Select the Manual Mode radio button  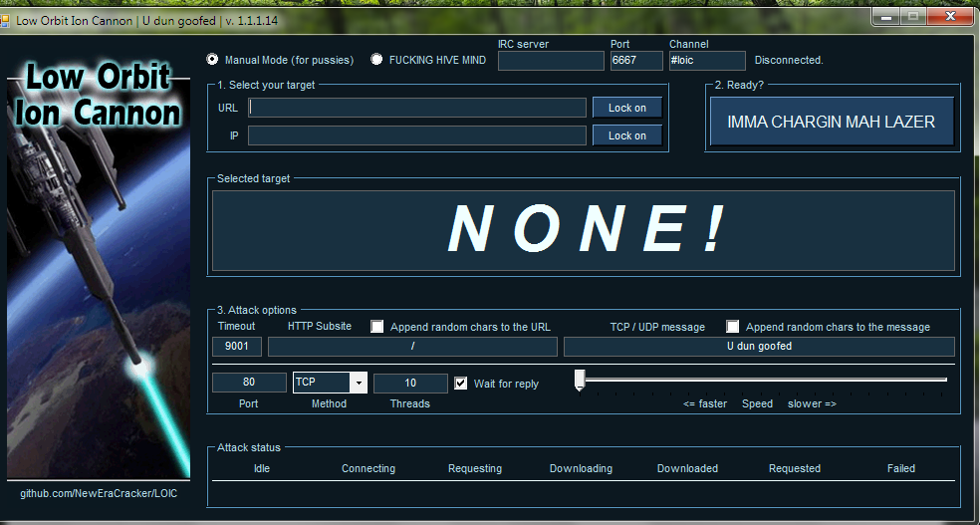click(212, 60)
